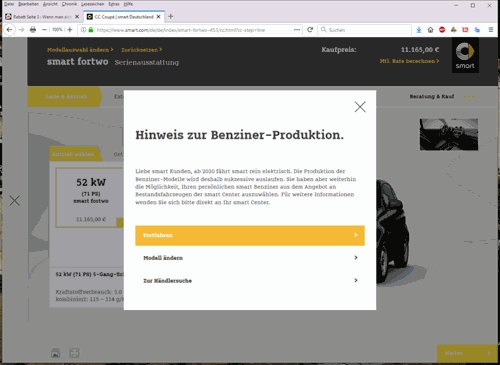The image size is (500, 365).
Task: Click the arrow on the Fortfahren row
Action: tap(356, 235)
